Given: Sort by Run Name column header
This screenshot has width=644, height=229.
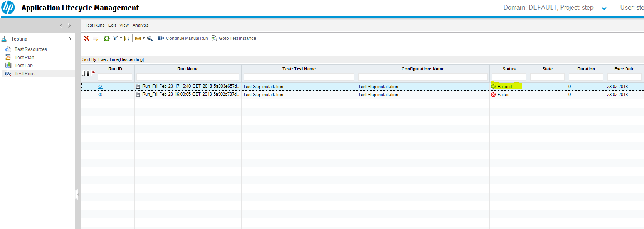Looking at the screenshot, I should (188, 69).
